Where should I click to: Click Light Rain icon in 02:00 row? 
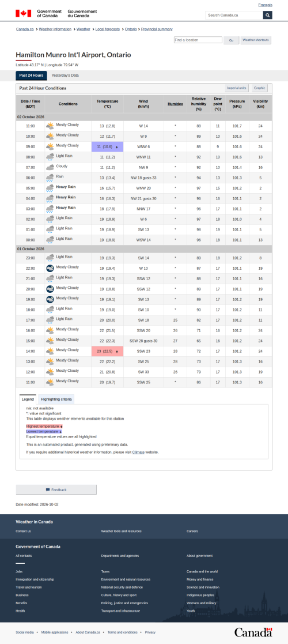50,219
